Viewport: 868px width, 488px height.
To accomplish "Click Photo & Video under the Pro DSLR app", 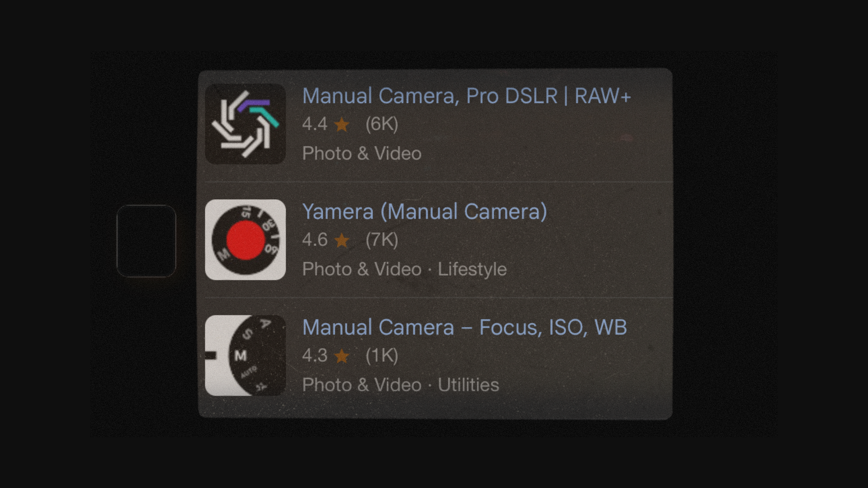I will coord(362,154).
